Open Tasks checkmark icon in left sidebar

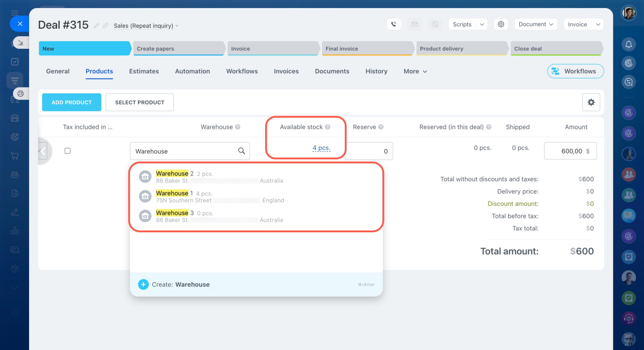[15, 62]
